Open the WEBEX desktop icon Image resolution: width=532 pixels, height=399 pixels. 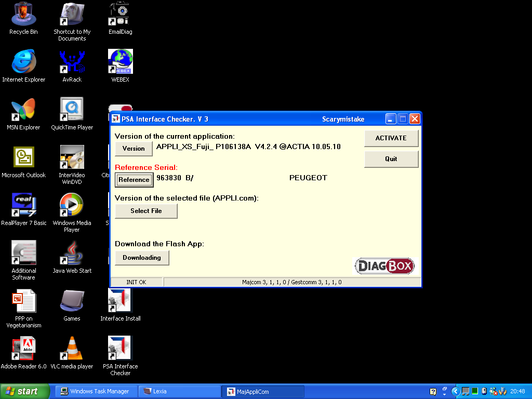(120, 66)
